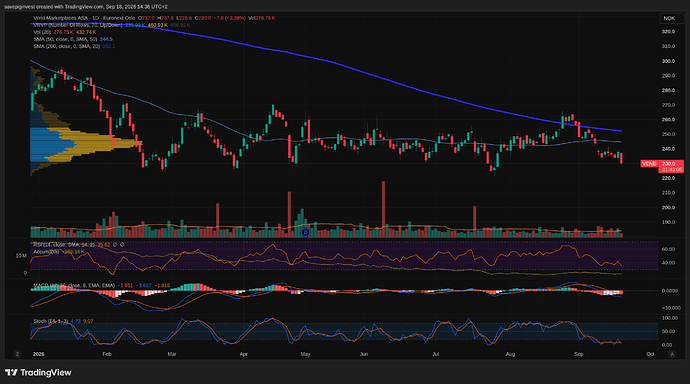Image resolution: width=690 pixels, height=384 pixels.
Task: Click the Feb label on time axis
Action: [106, 354]
